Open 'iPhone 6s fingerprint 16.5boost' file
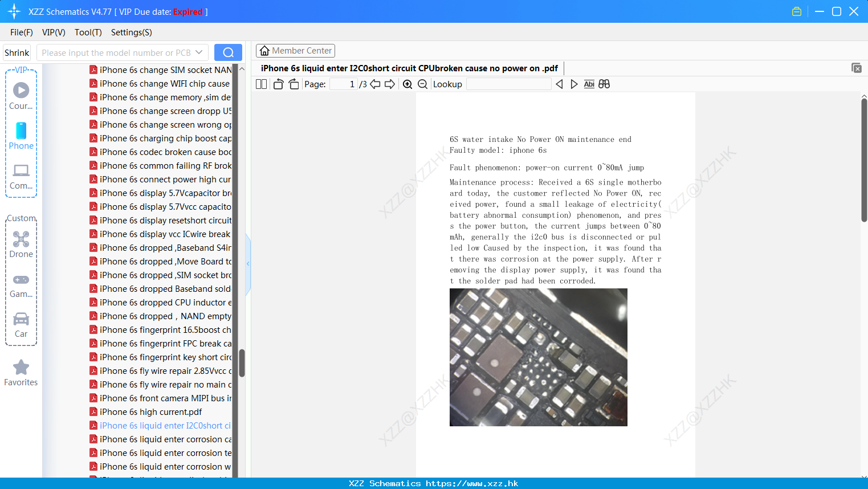868x489 pixels. pyautogui.click(x=161, y=330)
